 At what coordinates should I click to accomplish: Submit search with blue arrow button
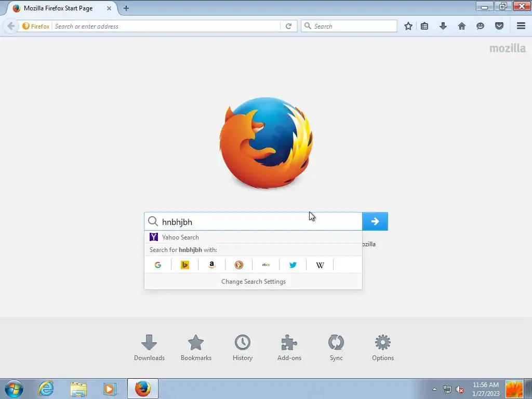pos(375,221)
